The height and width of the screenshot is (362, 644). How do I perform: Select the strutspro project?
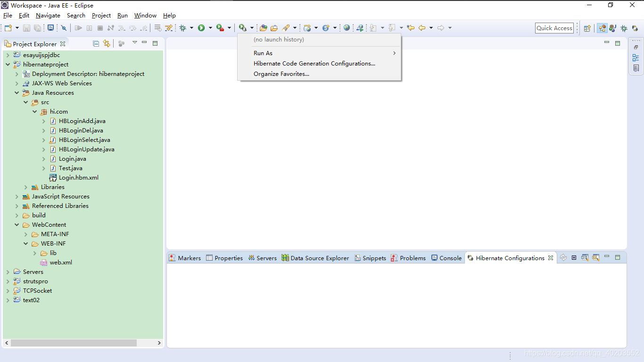tap(31, 281)
